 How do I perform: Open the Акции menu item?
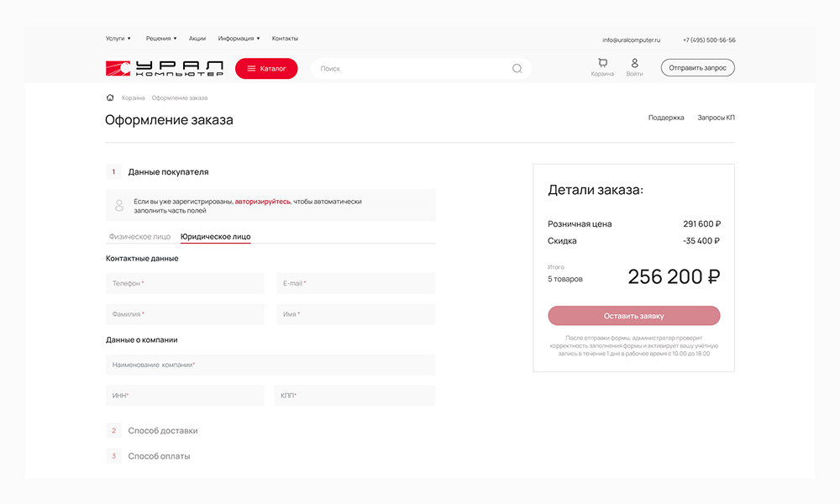[197, 39]
